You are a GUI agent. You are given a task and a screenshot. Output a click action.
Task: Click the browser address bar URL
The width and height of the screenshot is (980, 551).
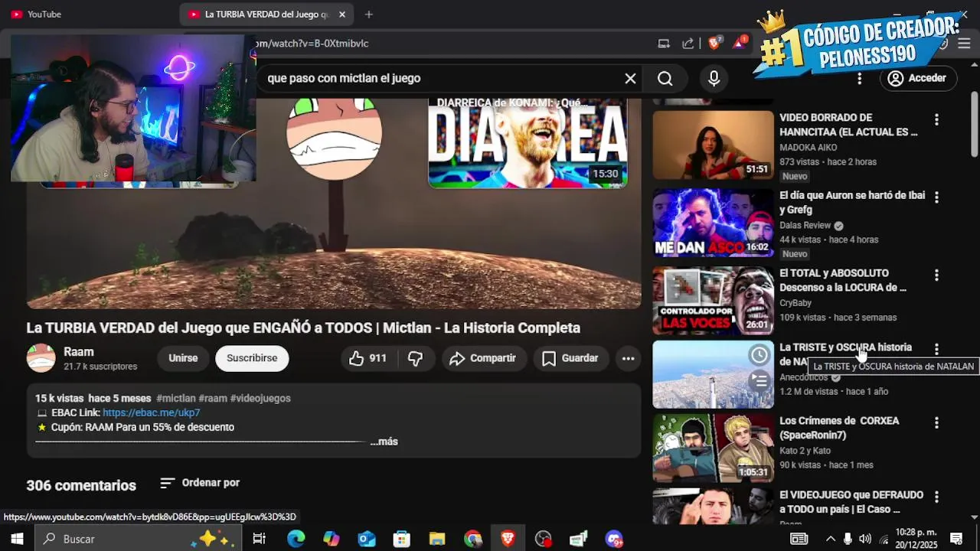coord(312,44)
